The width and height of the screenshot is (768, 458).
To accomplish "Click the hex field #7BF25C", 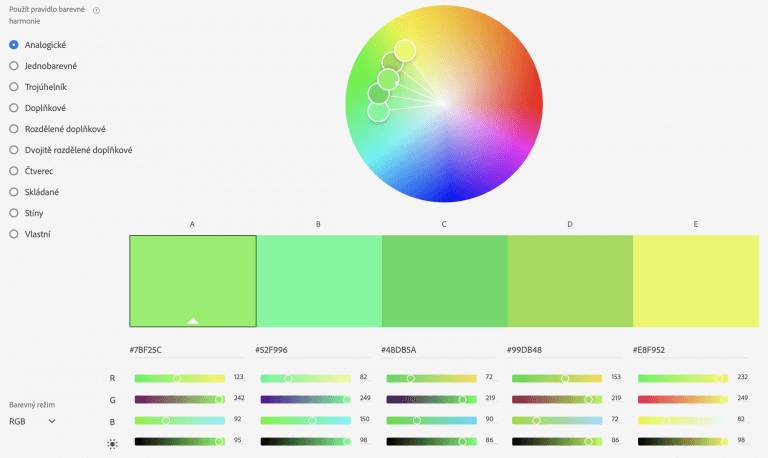I will [x=187, y=350].
